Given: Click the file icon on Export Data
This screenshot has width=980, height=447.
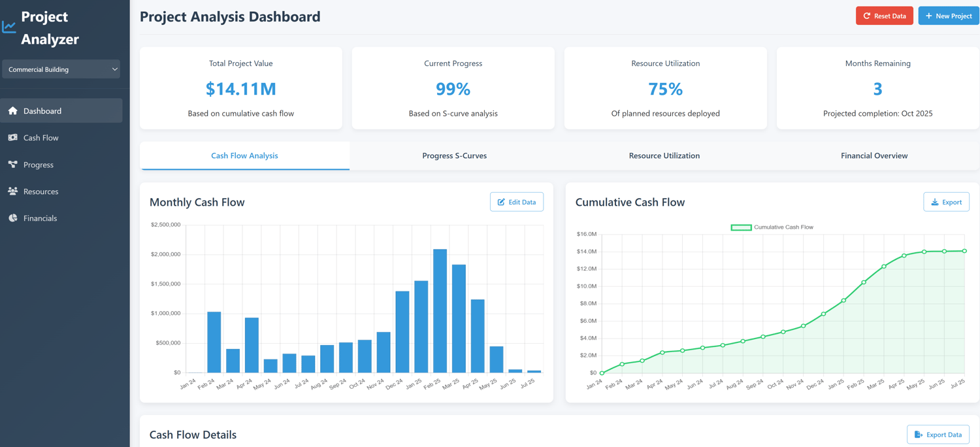Looking at the screenshot, I should point(918,435).
